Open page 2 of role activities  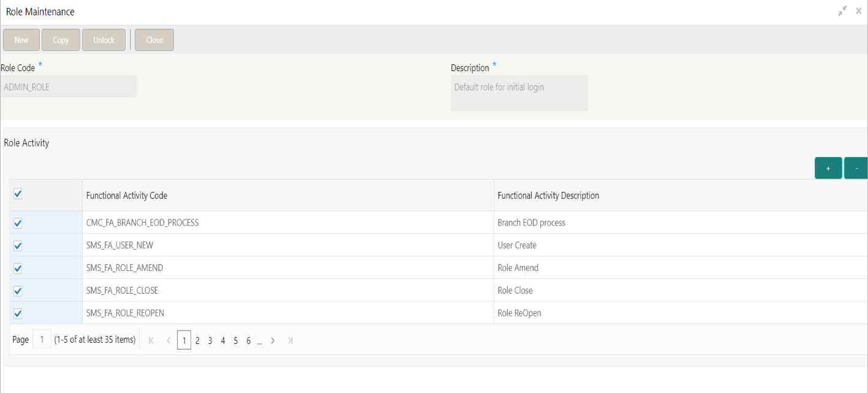click(197, 340)
